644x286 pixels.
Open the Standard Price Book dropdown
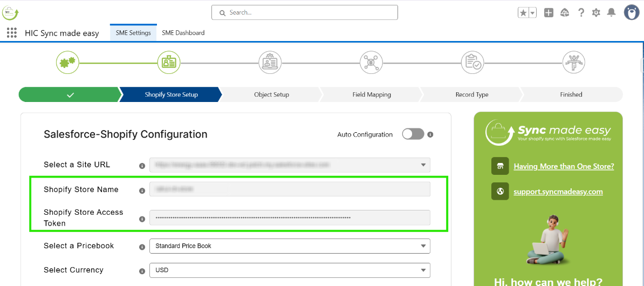click(290, 246)
